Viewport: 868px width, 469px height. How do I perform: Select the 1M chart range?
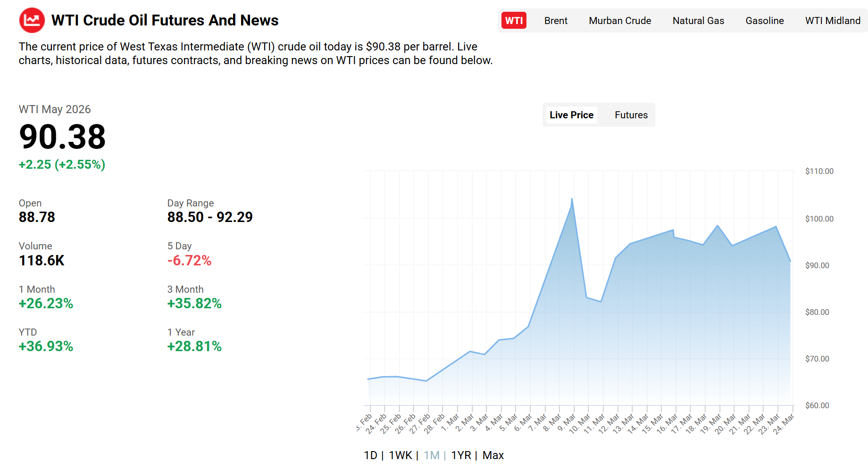pos(431,455)
